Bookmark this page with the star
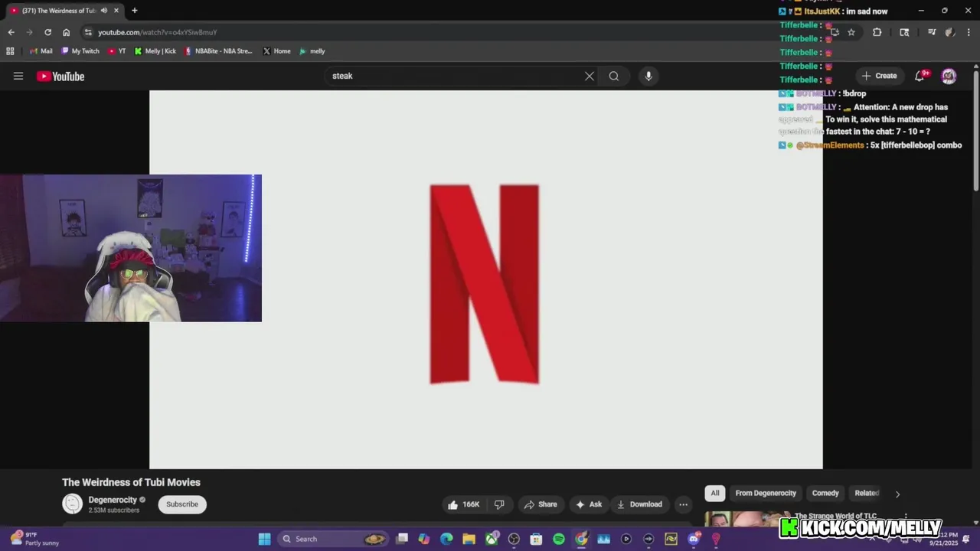 tap(851, 32)
